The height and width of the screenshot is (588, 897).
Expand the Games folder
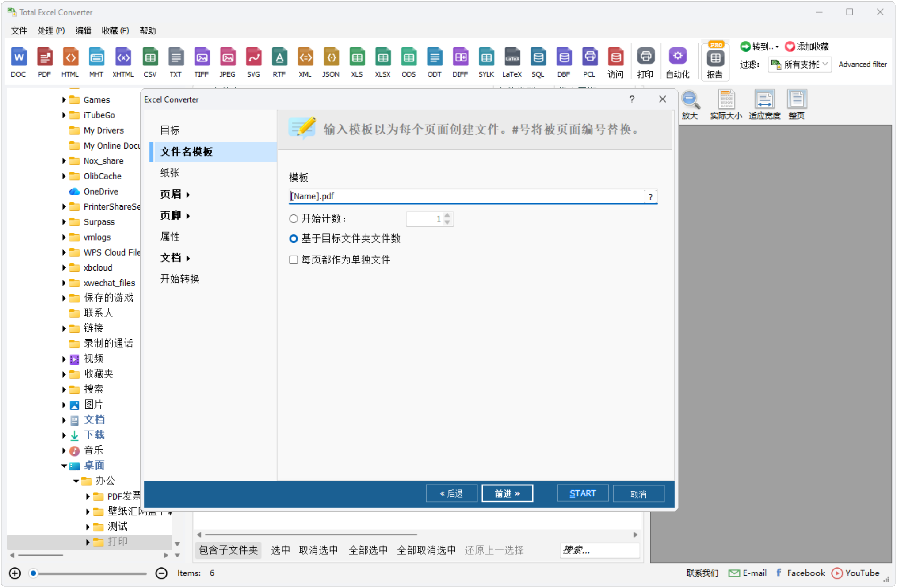[x=64, y=100]
